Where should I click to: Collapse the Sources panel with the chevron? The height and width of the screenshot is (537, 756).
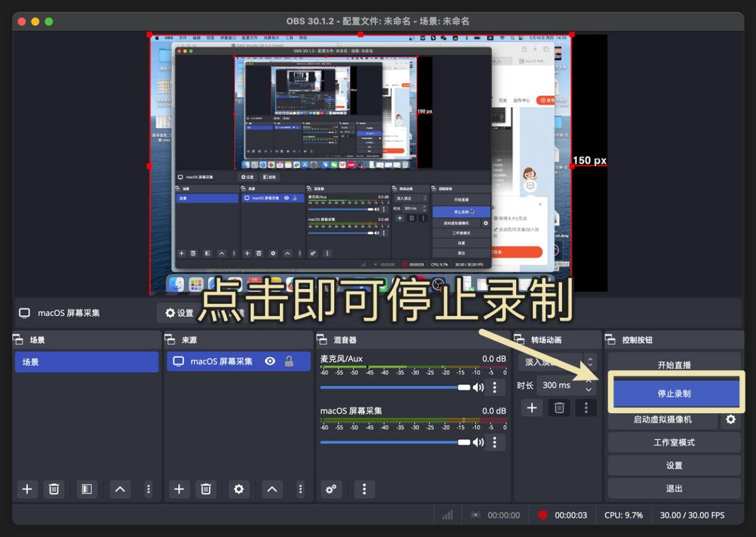pos(272,489)
